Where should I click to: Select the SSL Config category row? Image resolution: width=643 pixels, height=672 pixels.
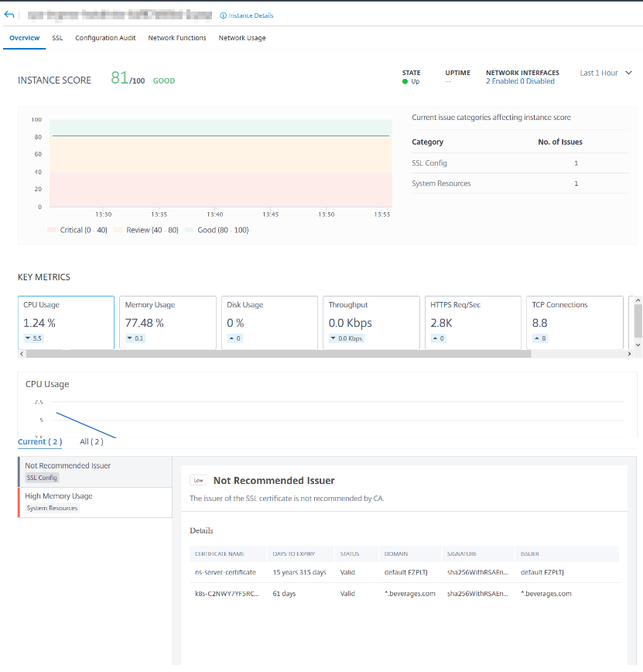pos(520,163)
